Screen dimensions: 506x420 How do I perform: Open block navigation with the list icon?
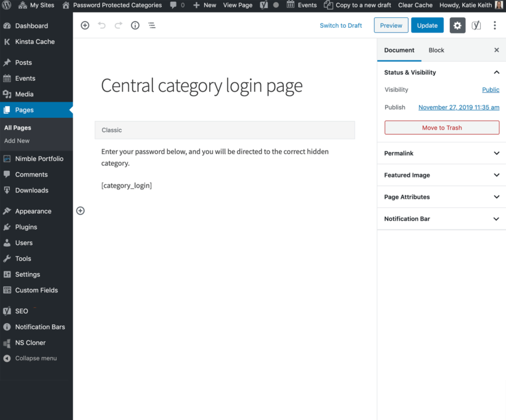152,25
